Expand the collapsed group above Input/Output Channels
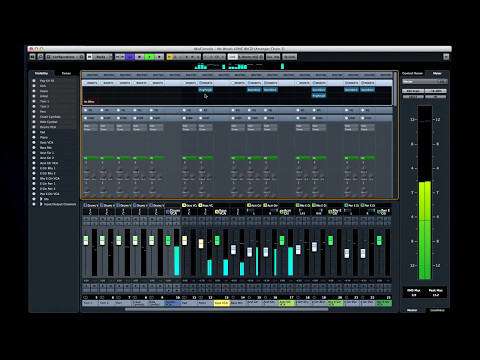 tap(41, 199)
